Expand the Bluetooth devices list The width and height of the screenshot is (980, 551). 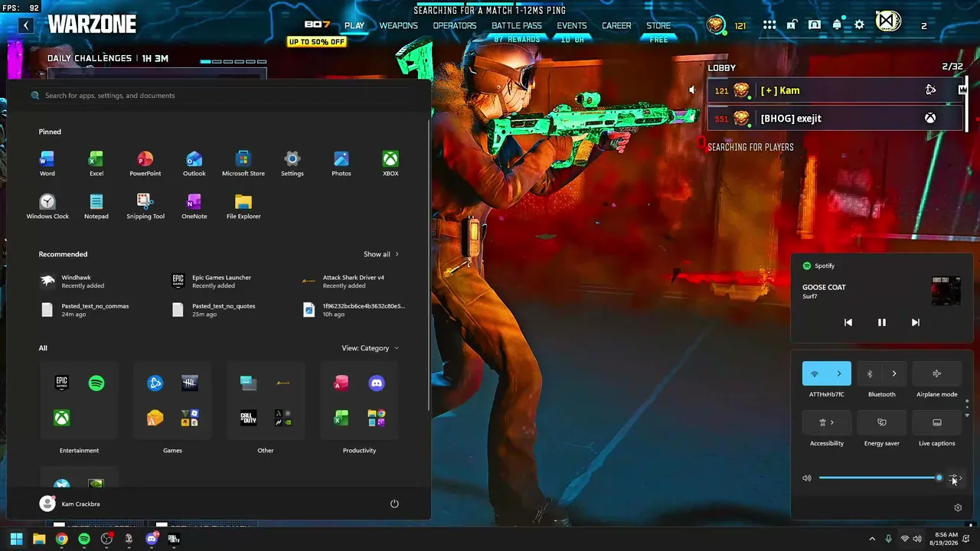[x=894, y=373]
